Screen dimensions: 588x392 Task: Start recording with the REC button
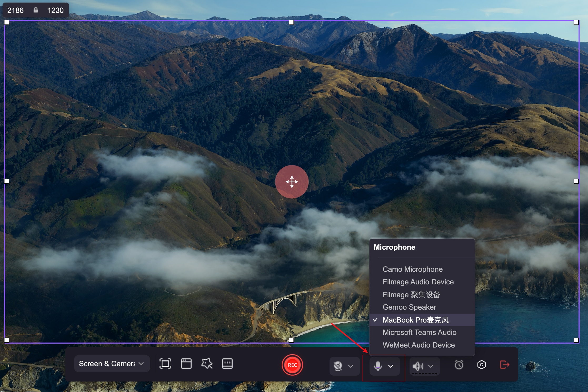pyautogui.click(x=292, y=365)
